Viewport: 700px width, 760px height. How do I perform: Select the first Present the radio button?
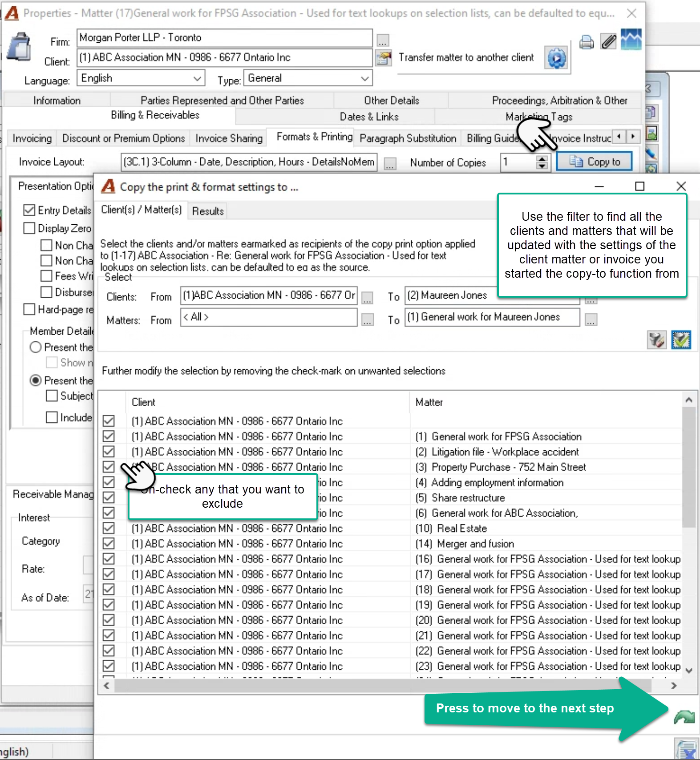click(x=36, y=347)
